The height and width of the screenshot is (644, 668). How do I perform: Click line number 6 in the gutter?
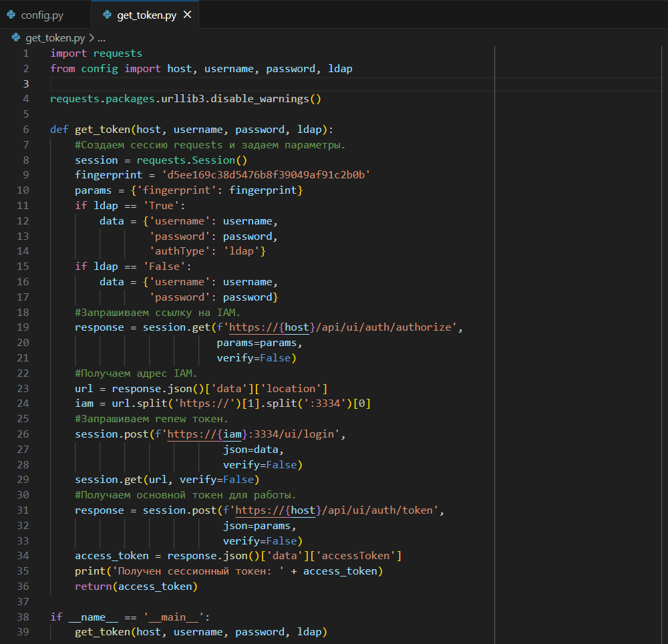tap(26, 130)
